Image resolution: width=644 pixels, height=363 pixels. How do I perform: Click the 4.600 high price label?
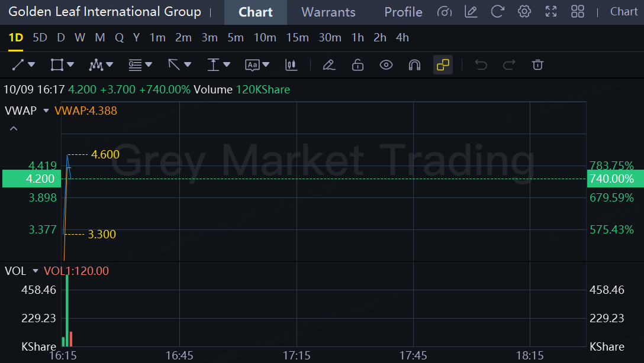pos(105,155)
